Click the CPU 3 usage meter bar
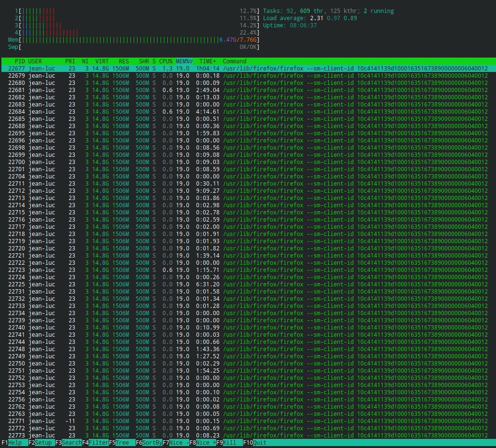This screenshot has width=496, height=448. (137, 25)
